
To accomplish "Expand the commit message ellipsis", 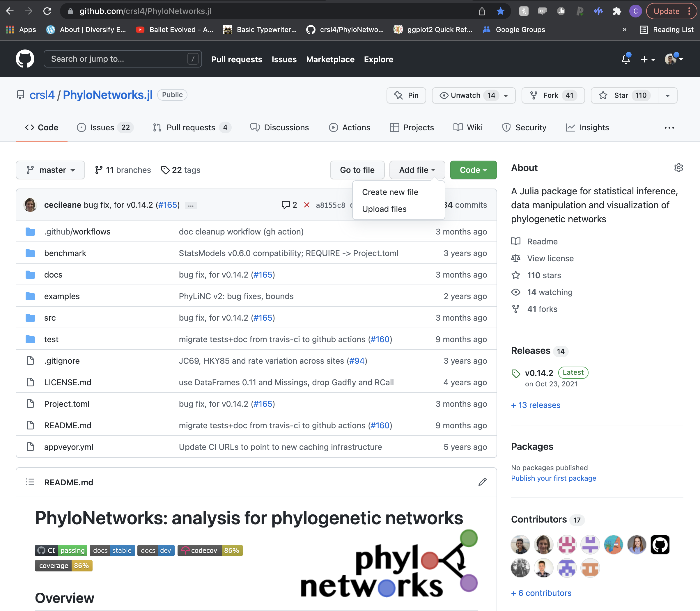I will tap(191, 205).
